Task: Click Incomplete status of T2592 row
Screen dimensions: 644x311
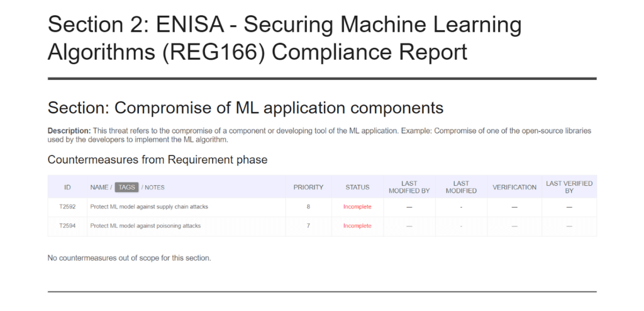Action: 357,207
